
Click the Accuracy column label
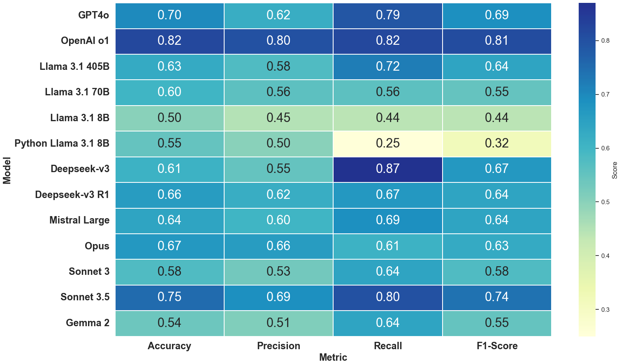click(x=169, y=346)
